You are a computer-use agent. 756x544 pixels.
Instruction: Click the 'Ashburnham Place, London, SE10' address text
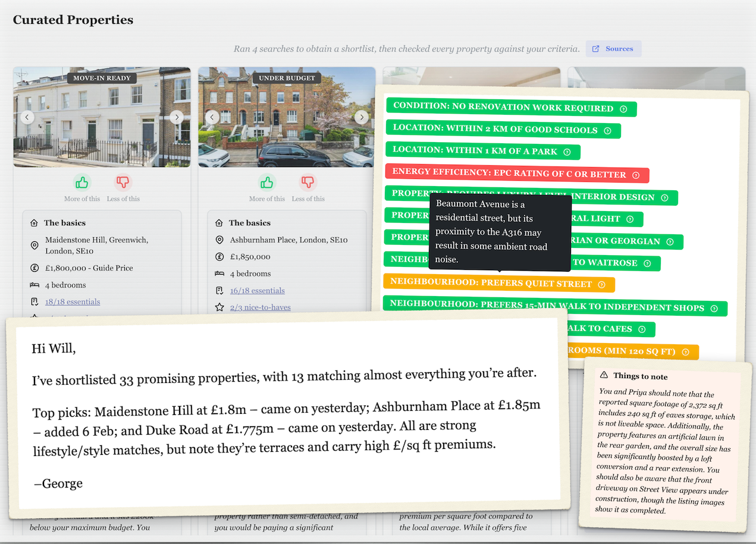[288, 240]
